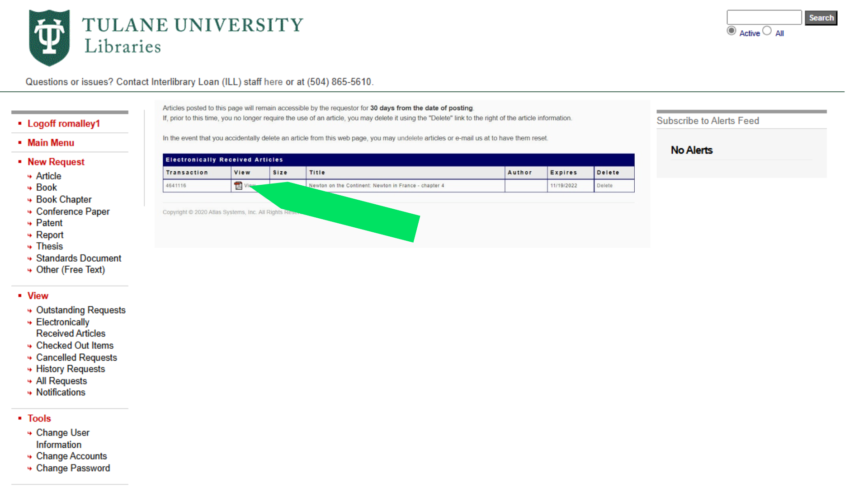Logoff user romalley1
This screenshot has height=488, width=868.
point(63,123)
